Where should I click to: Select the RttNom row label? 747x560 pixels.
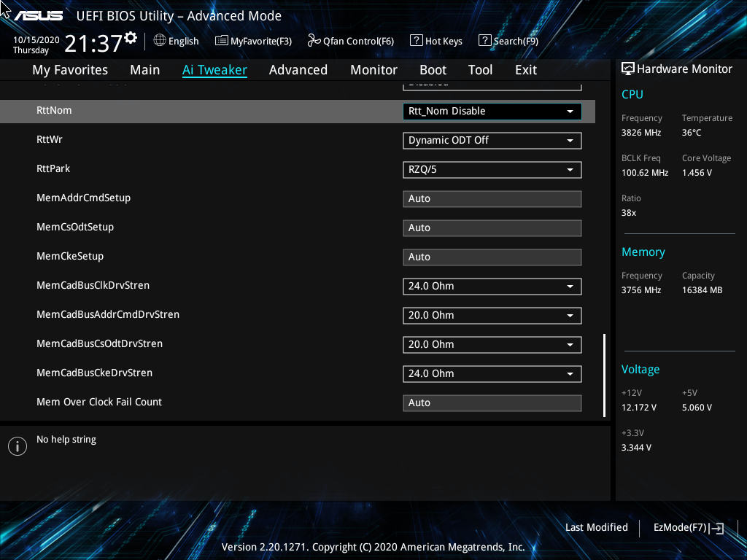pyautogui.click(x=54, y=111)
